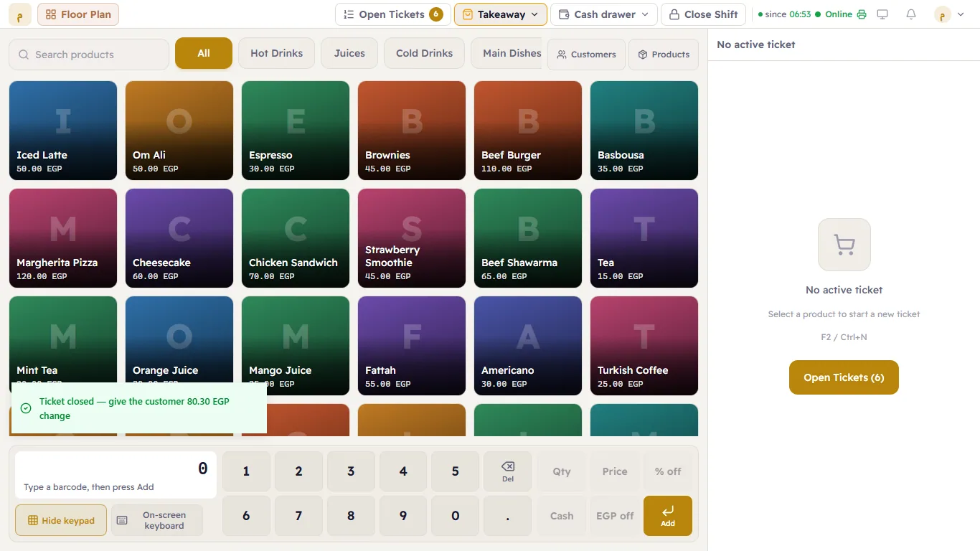Add Iced Latte to ticket
Screen dimensions: 980x551
pos(63,131)
